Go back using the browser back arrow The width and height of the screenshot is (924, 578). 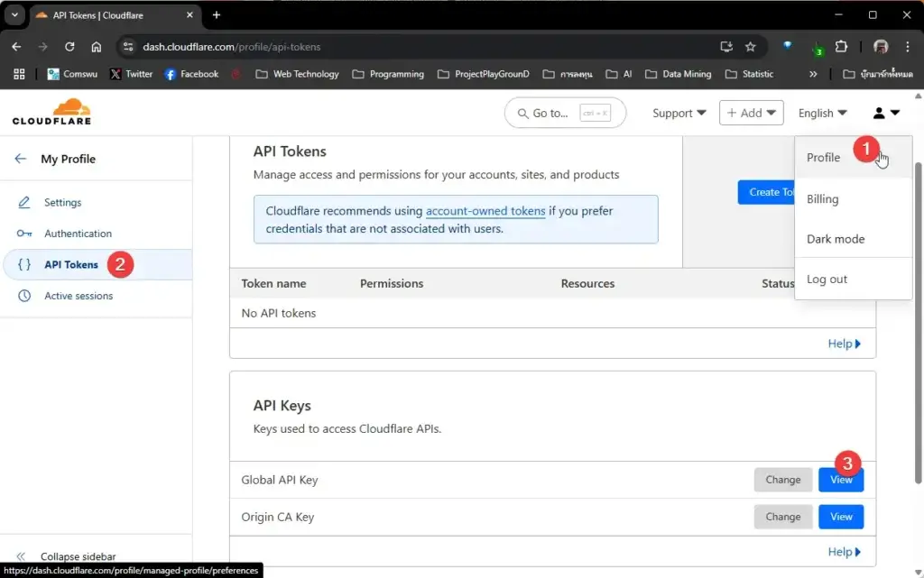pyautogui.click(x=16, y=47)
